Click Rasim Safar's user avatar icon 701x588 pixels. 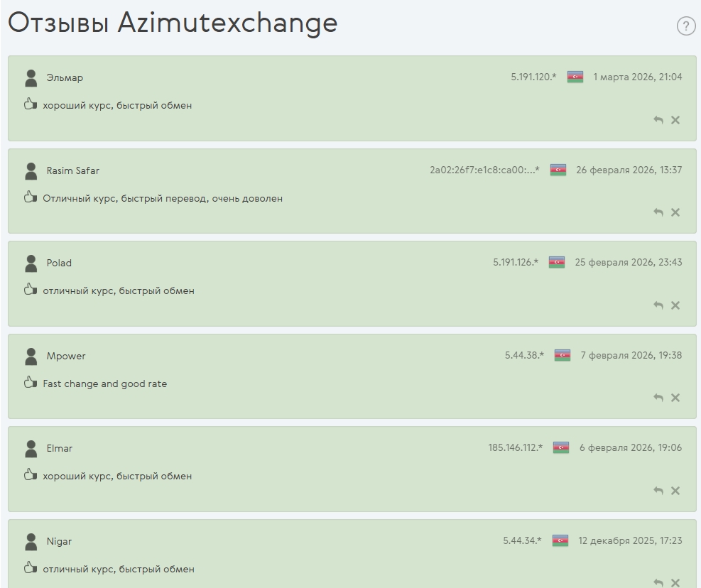[x=31, y=170]
